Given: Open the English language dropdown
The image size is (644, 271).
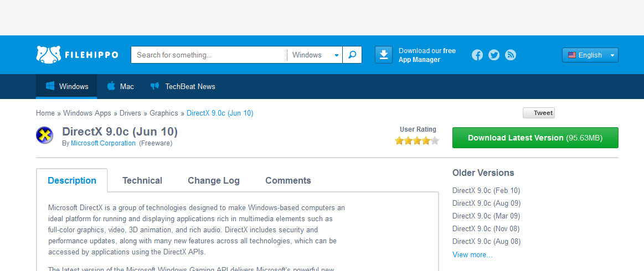Looking at the screenshot, I should 590,55.
